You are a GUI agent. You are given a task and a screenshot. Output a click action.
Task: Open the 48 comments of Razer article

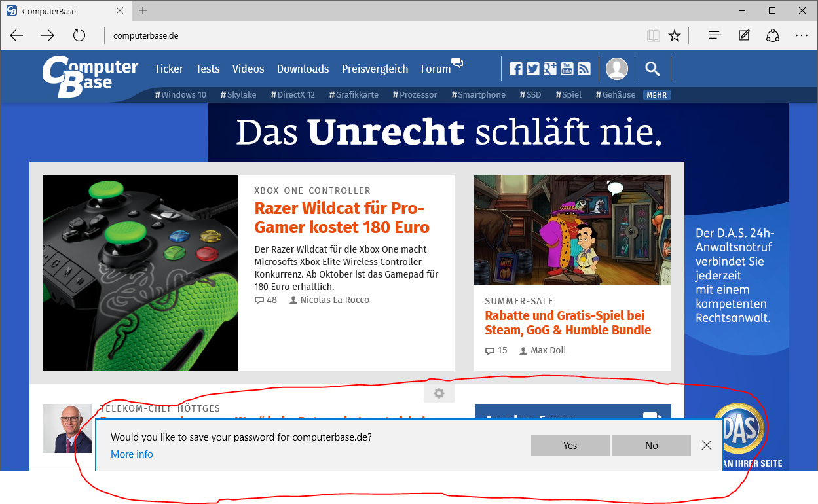point(266,300)
